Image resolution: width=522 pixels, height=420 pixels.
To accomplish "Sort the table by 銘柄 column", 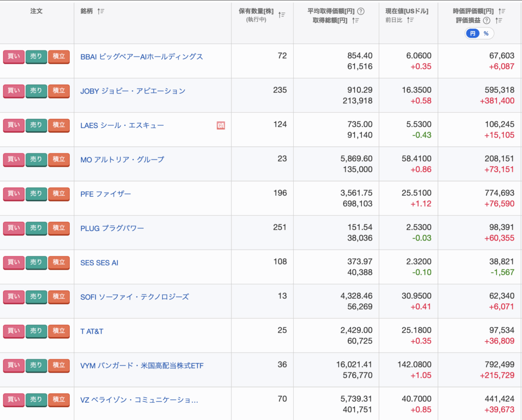I will [x=101, y=11].
